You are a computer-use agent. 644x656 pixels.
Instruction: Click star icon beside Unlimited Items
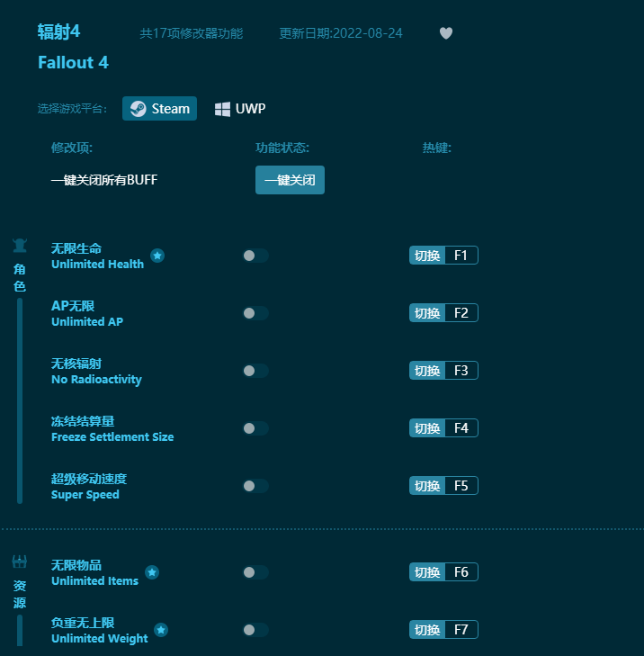pos(152,572)
